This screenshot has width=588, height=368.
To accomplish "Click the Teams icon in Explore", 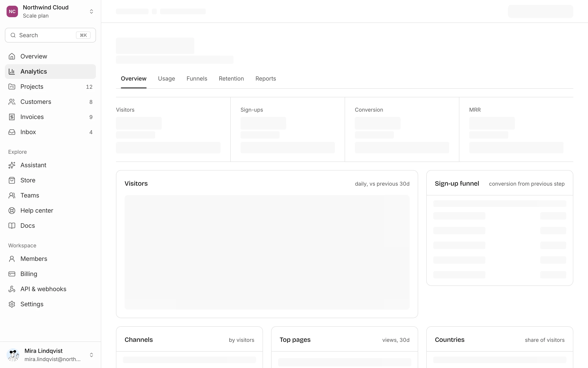I will (12, 195).
